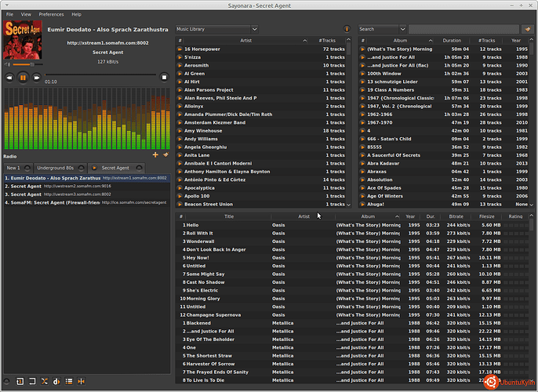This screenshot has height=392, width=538.
Task: Click play icon next to album Abraxas
Action: point(362,172)
